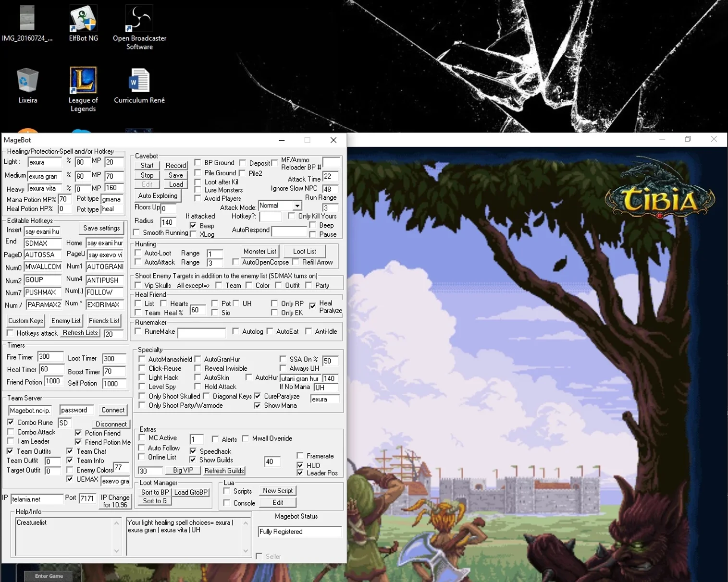Open Custom Keys settings
This screenshot has height=582, width=728.
[x=25, y=321]
